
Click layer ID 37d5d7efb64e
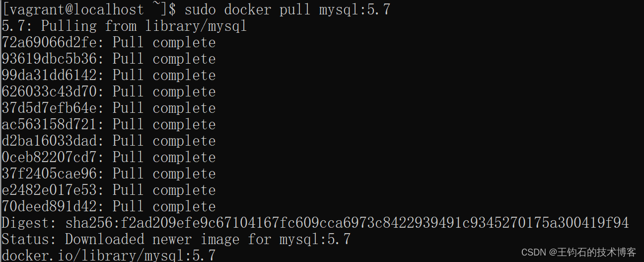point(52,108)
